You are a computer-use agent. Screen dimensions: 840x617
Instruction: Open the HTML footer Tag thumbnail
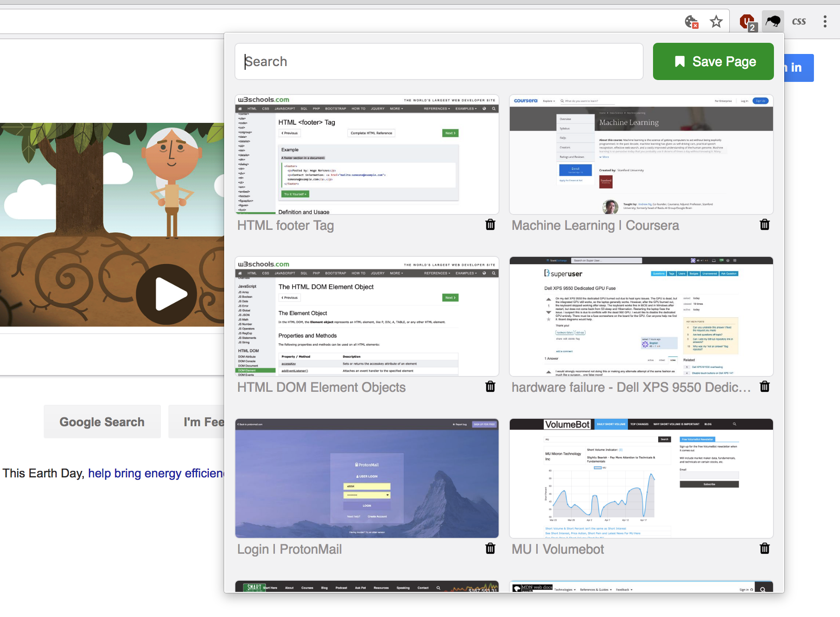tap(367, 154)
